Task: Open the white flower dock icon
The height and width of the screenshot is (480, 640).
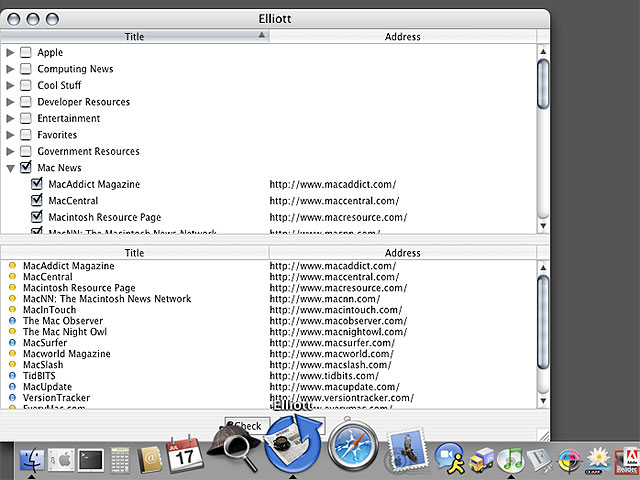Action: click(598, 460)
